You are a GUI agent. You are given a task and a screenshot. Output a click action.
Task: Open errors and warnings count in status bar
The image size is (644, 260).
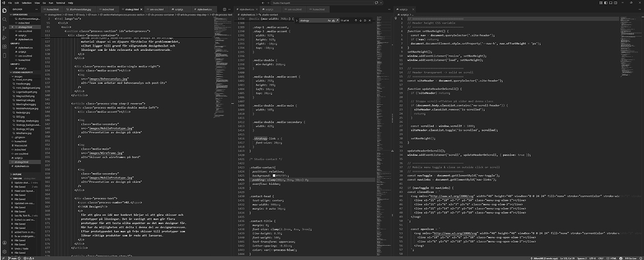click(x=29, y=258)
